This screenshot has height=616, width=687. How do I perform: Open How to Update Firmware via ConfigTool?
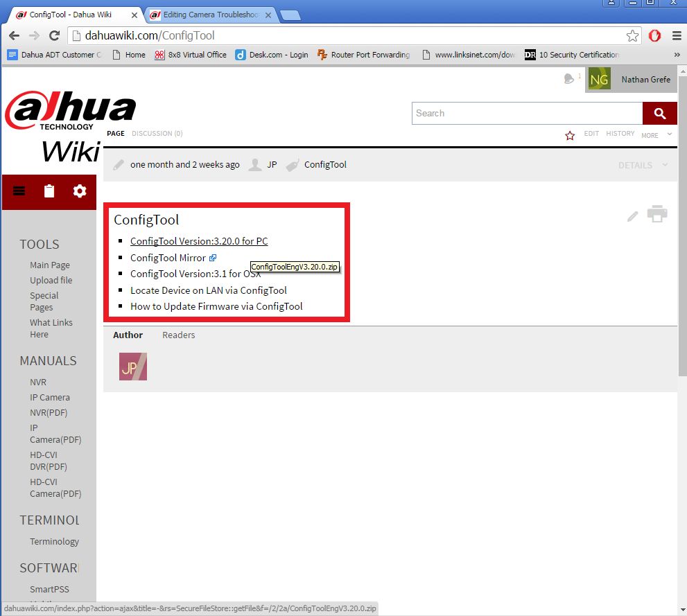tap(216, 306)
